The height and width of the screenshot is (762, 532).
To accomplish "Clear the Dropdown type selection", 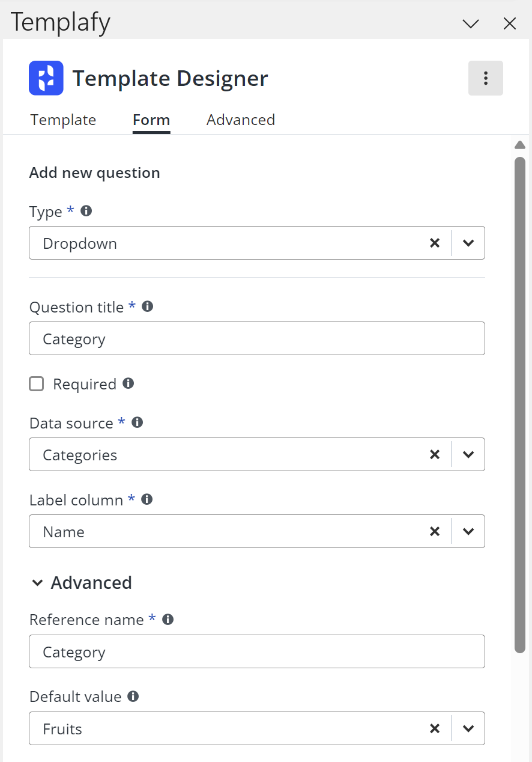I will tap(435, 243).
